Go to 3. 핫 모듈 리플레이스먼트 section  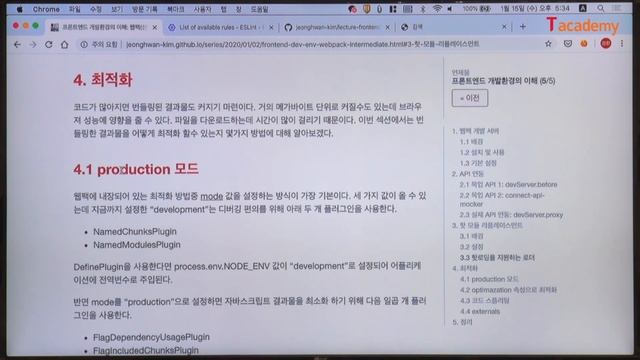coord(487,225)
